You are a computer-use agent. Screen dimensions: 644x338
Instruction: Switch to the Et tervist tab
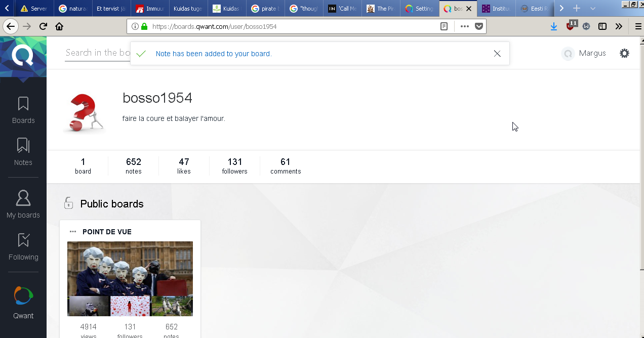point(111,9)
